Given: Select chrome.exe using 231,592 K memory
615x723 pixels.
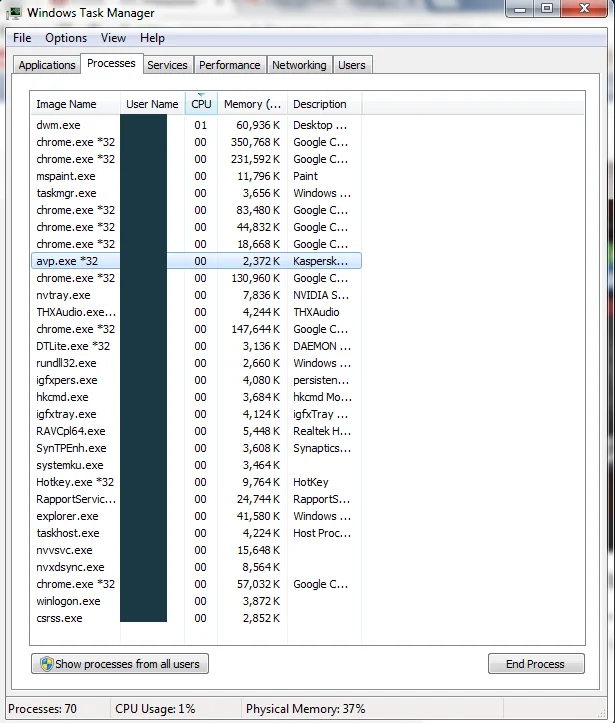Looking at the screenshot, I should [196, 159].
